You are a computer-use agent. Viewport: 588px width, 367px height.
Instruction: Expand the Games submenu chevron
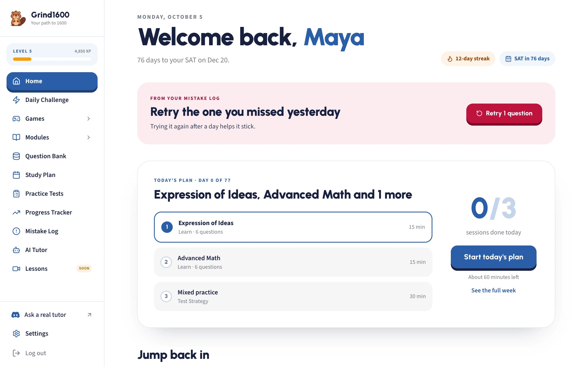[88, 119]
